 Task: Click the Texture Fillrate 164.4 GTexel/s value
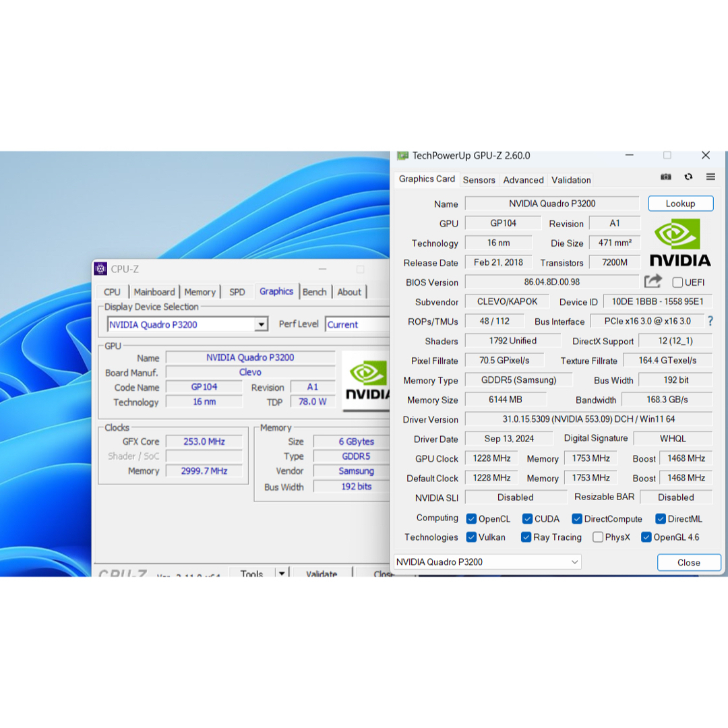pyautogui.click(x=667, y=360)
